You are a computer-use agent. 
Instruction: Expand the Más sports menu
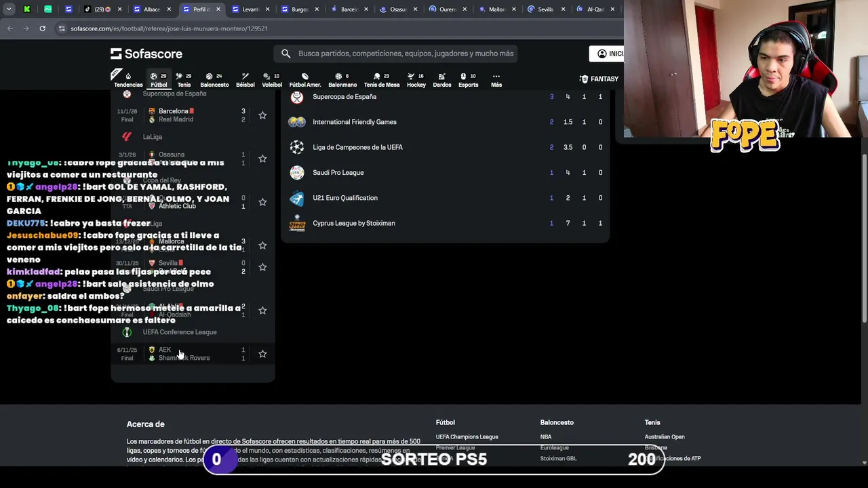(x=496, y=80)
